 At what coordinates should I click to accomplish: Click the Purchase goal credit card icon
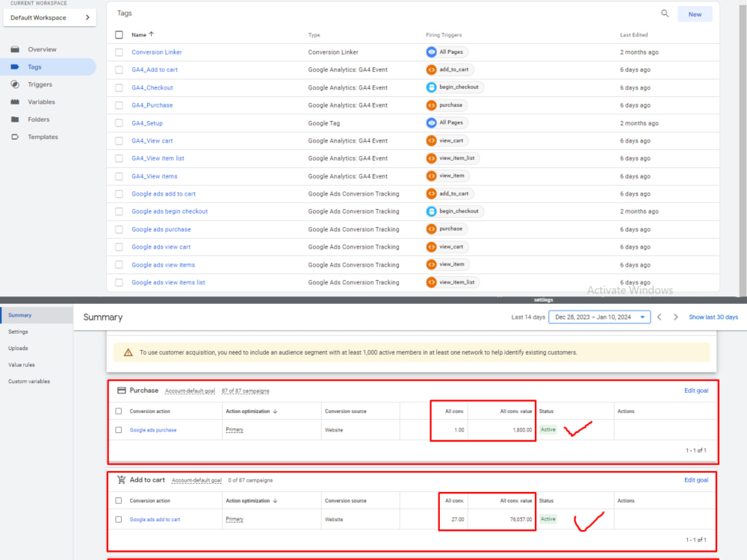pos(122,391)
